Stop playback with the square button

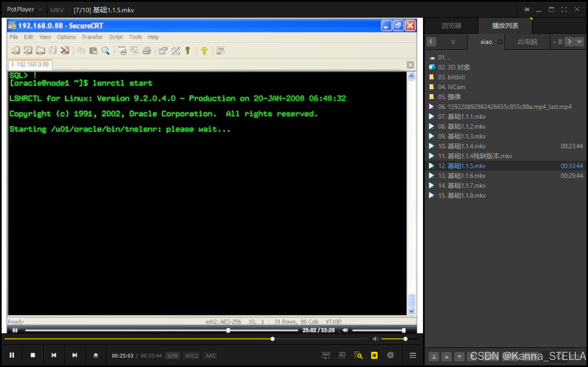coord(33,355)
